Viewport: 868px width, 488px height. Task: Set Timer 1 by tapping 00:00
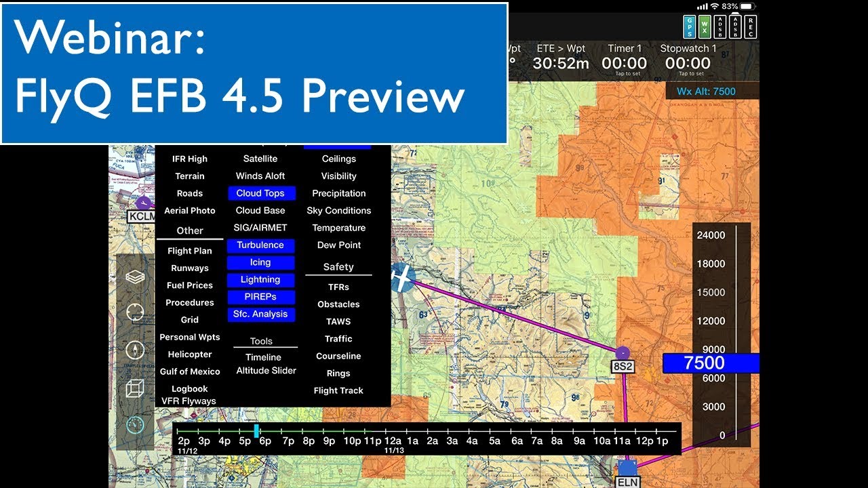(625, 64)
